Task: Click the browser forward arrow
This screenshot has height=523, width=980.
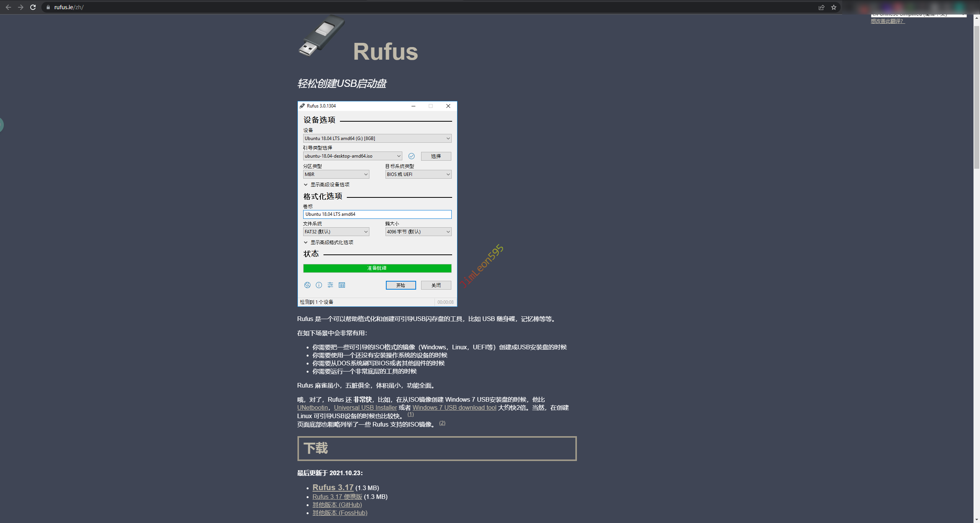Action: (x=21, y=7)
